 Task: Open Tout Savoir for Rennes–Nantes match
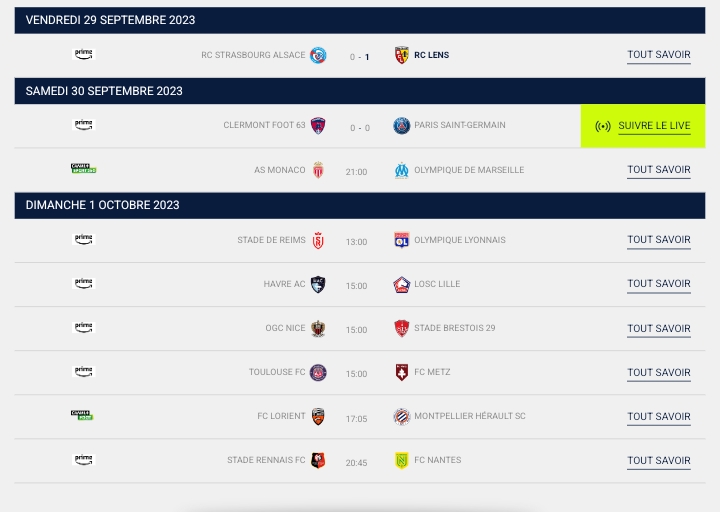tap(658, 460)
